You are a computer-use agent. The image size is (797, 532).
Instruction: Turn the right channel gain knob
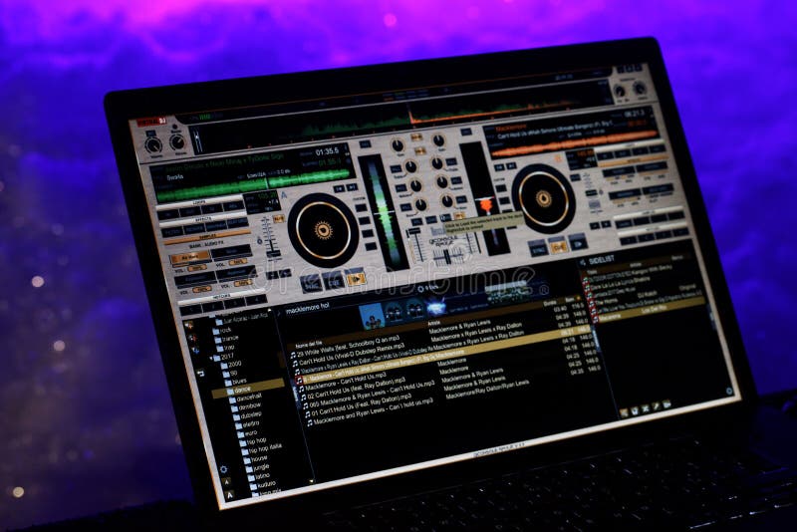point(438,139)
